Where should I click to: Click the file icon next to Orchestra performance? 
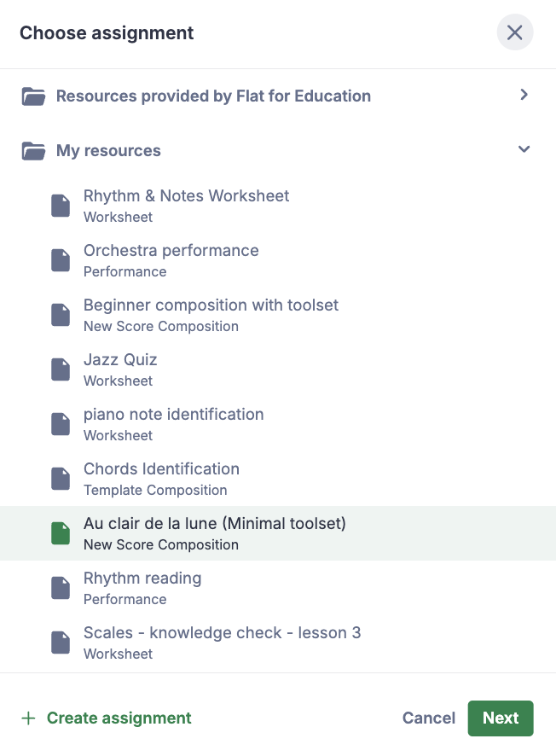tap(61, 260)
